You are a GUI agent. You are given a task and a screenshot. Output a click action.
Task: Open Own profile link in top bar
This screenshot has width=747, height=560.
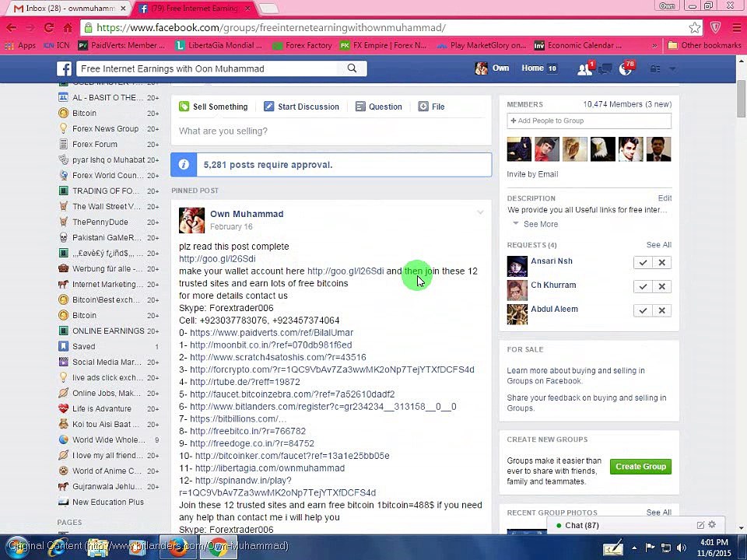point(492,68)
